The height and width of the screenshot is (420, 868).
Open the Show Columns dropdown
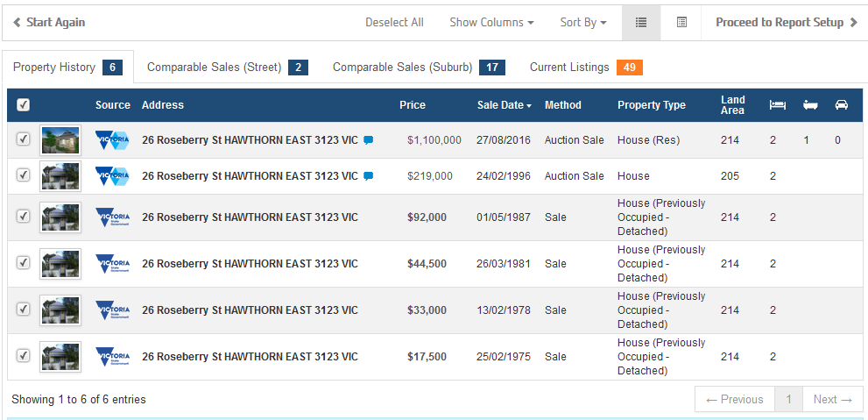491,23
